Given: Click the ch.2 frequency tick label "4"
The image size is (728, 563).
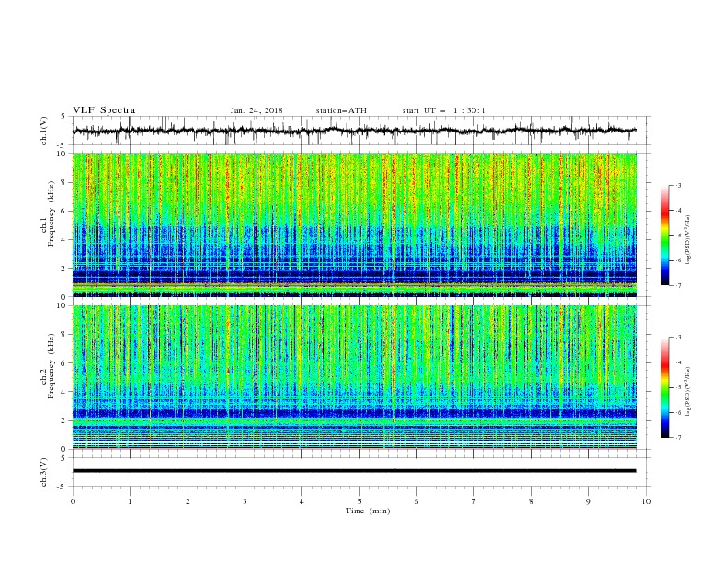Looking at the screenshot, I should click(x=64, y=392).
